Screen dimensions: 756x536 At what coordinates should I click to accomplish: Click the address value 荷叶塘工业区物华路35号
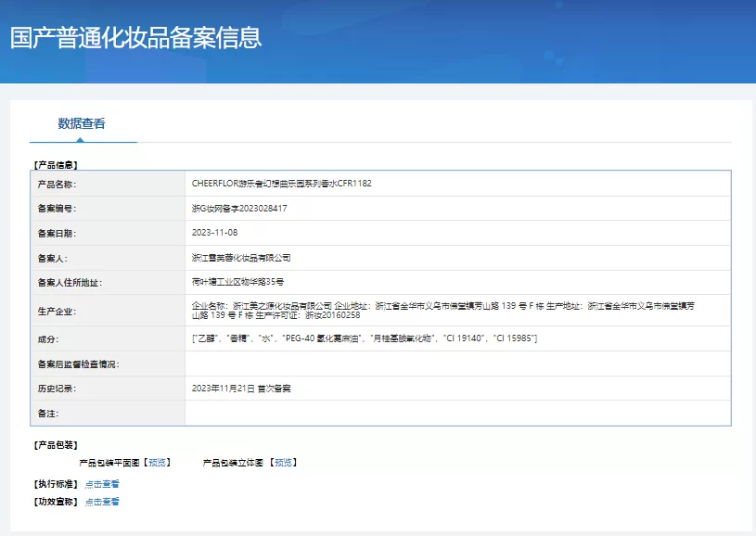coord(237,282)
